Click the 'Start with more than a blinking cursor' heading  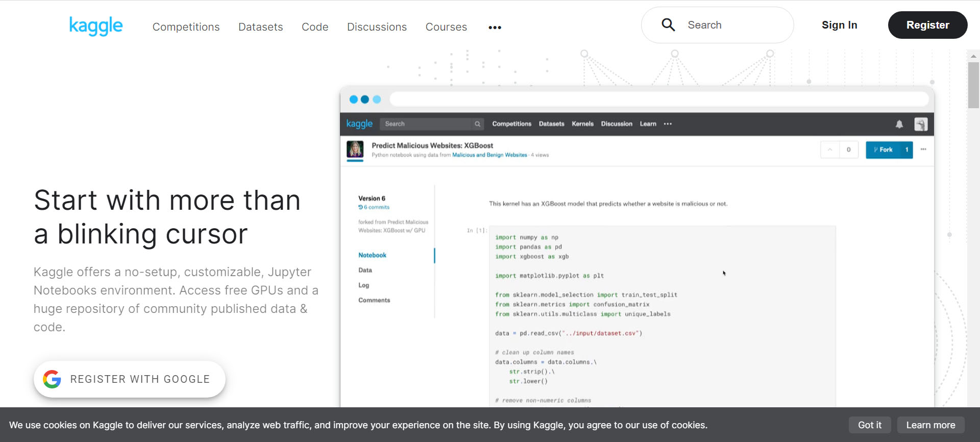167,217
